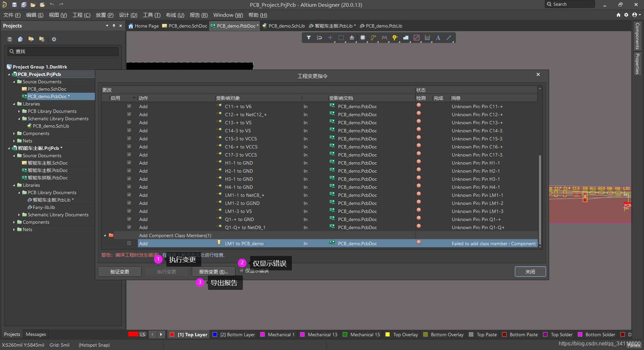Click the Bottom Layer blue color swatch
Screen dimensions: 644x350
[x=215, y=335]
